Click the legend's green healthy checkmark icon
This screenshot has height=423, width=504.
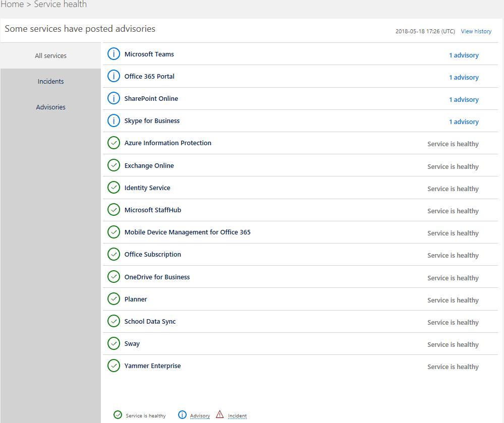[x=118, y=414]
